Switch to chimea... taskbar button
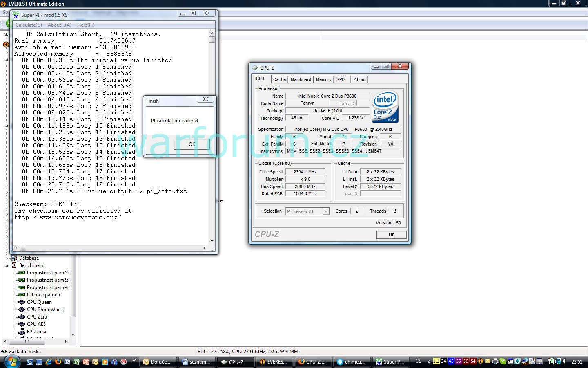Viewport: 588px width, 368px height. point(352,362)
